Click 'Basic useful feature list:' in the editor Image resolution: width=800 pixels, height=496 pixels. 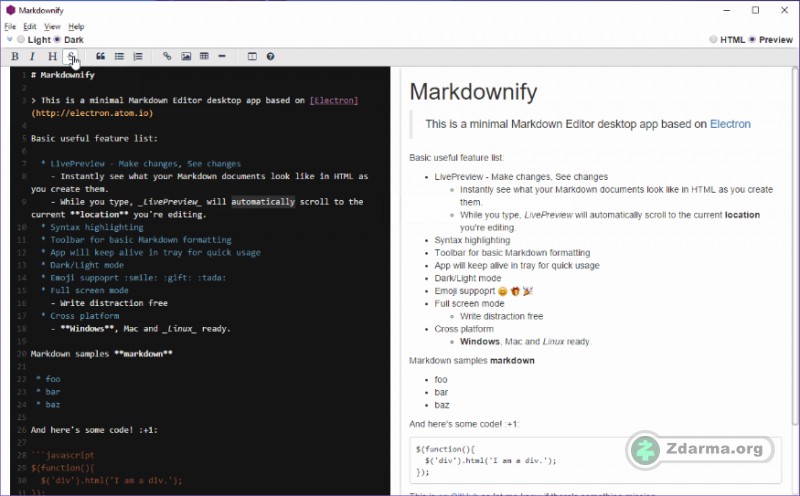click(x=94, y=138)
